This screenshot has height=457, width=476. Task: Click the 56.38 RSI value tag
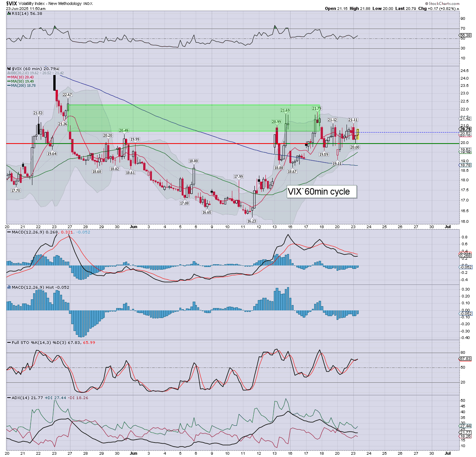(465, 35)
